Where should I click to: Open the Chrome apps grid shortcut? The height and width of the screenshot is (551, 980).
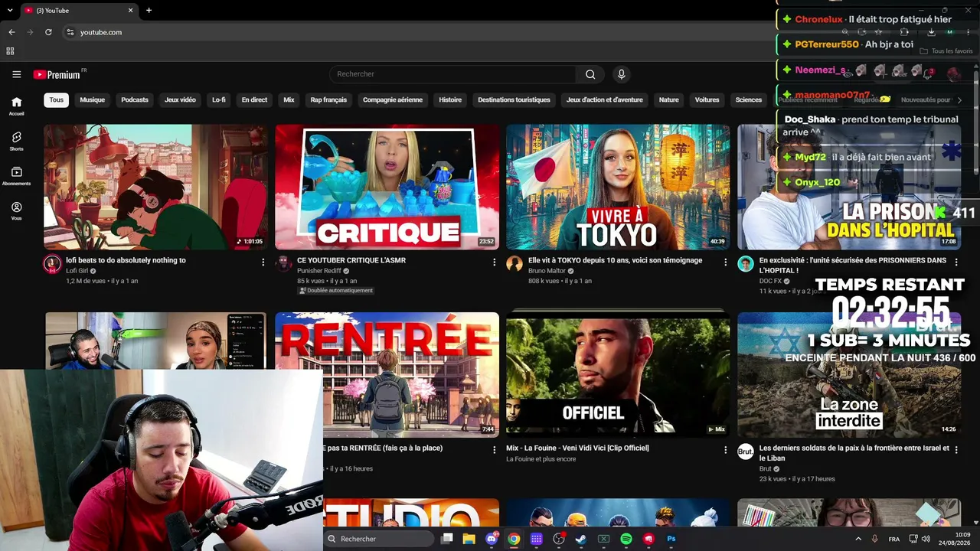(x=10, y=51)
